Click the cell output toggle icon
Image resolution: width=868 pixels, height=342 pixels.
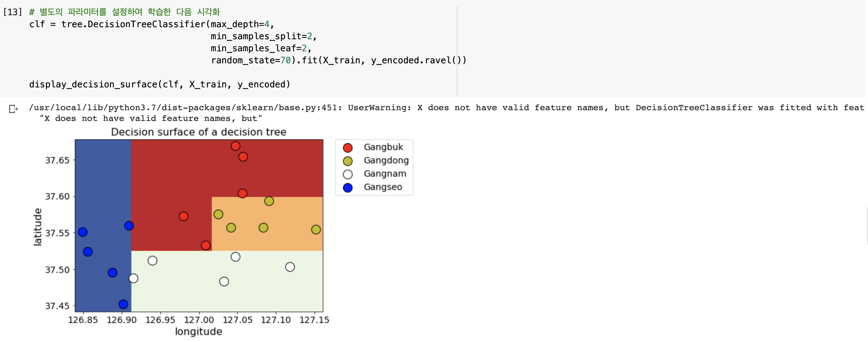(x=13, y=109)
